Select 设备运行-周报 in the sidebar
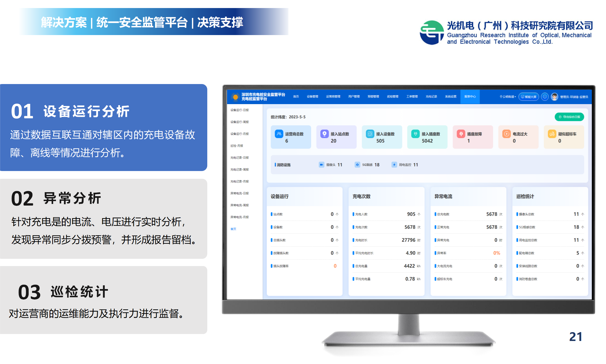Viewport: 606px width, 364px height. pos(240,122)
